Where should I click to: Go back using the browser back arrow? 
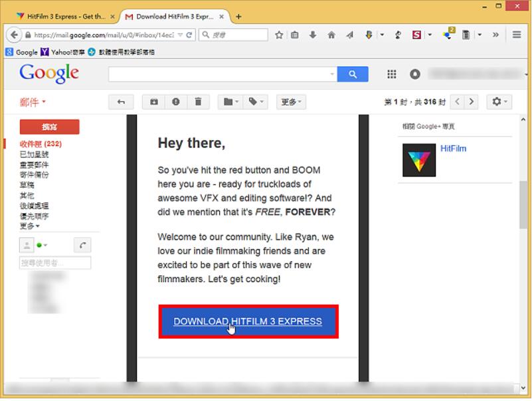(14, 35)
